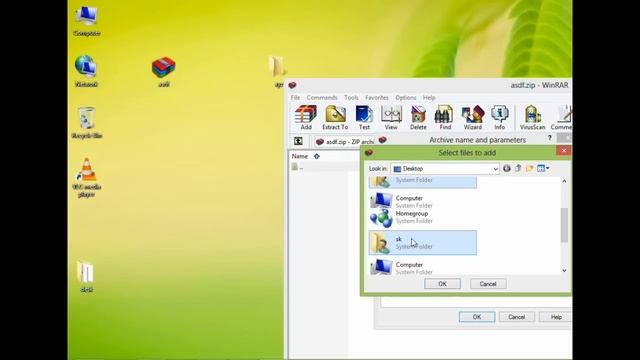The height and width of the screenshot is (360, 640).
Task: Click the asdf.zip path field in WinRAR
Action: tap(345, 142)
